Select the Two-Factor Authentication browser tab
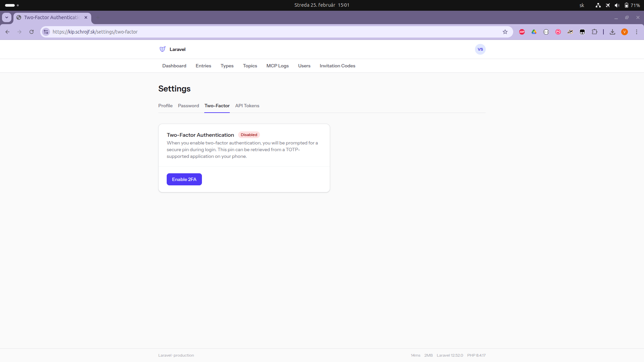This screenshot has width=644, height=362. pyautogui.click(x=52, y=17)
